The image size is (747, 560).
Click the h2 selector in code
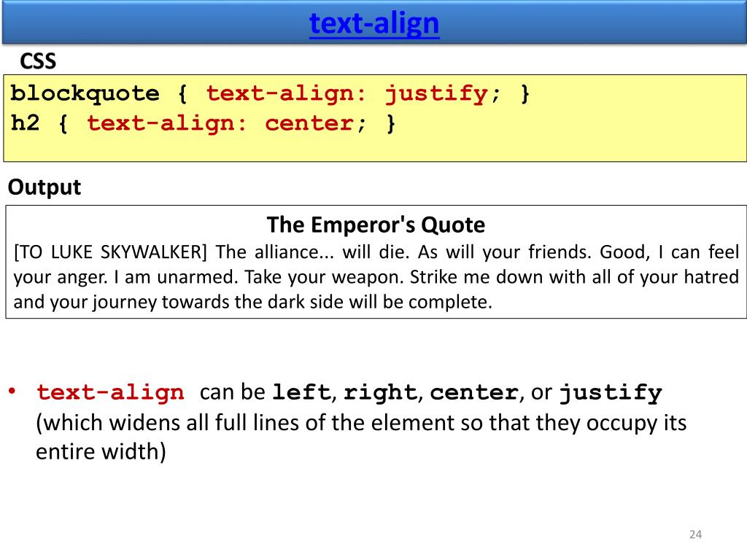tap(26, 123)
